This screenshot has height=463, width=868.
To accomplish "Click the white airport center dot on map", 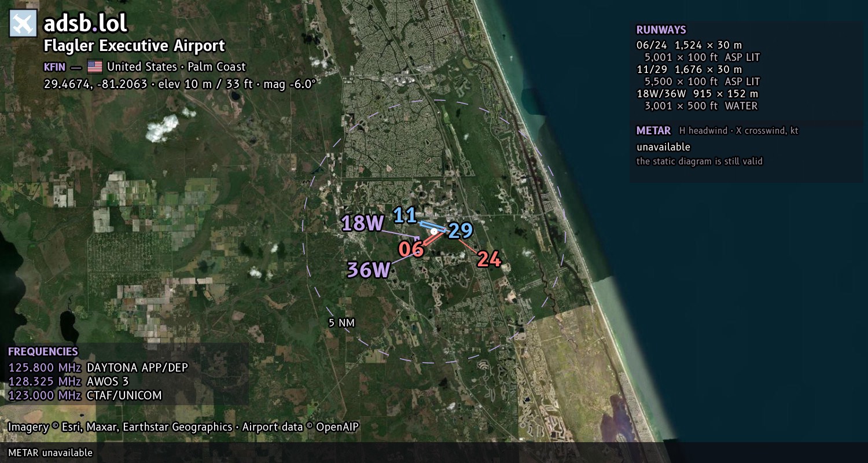I will 434,231.
